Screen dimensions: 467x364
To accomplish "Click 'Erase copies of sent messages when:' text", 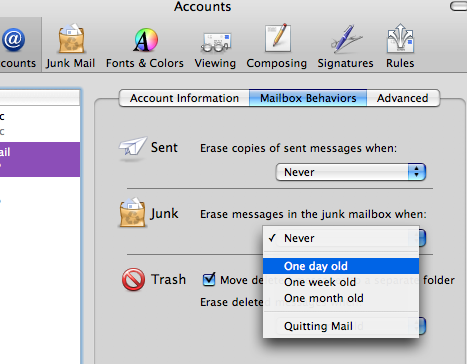I will 299,148.
